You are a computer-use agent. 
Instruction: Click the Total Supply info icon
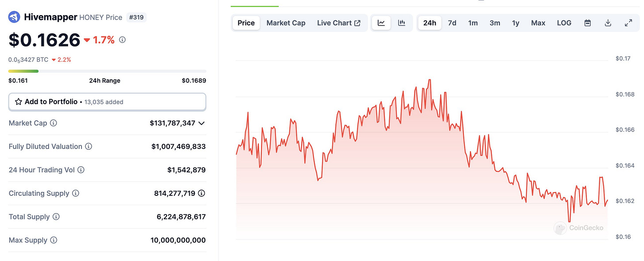click(x=56, y=217)
